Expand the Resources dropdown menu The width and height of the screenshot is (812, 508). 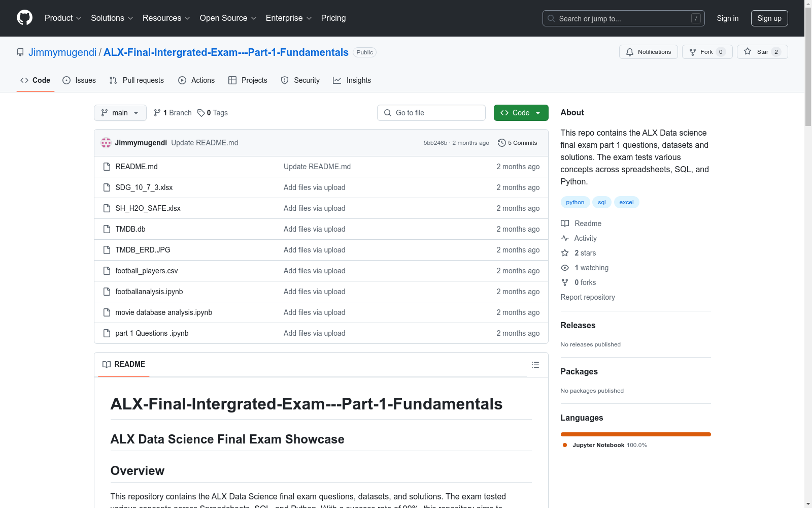(166, 18)
